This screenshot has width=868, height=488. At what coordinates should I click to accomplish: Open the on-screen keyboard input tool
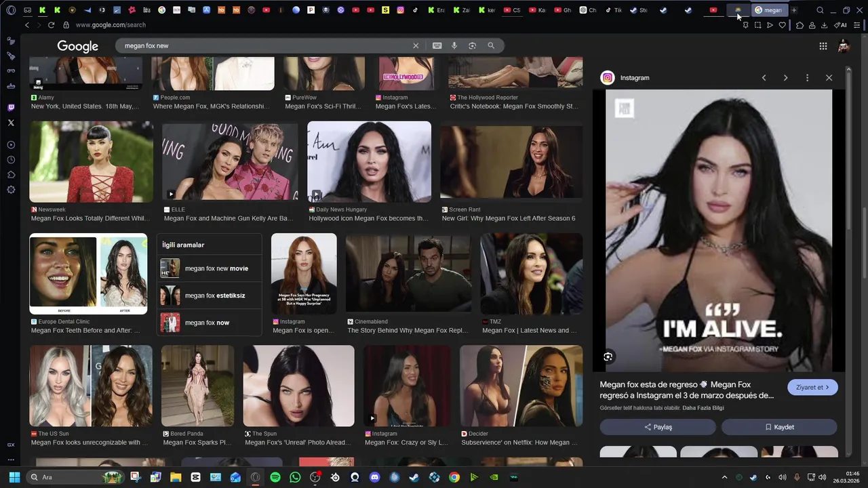coord(437,45)
